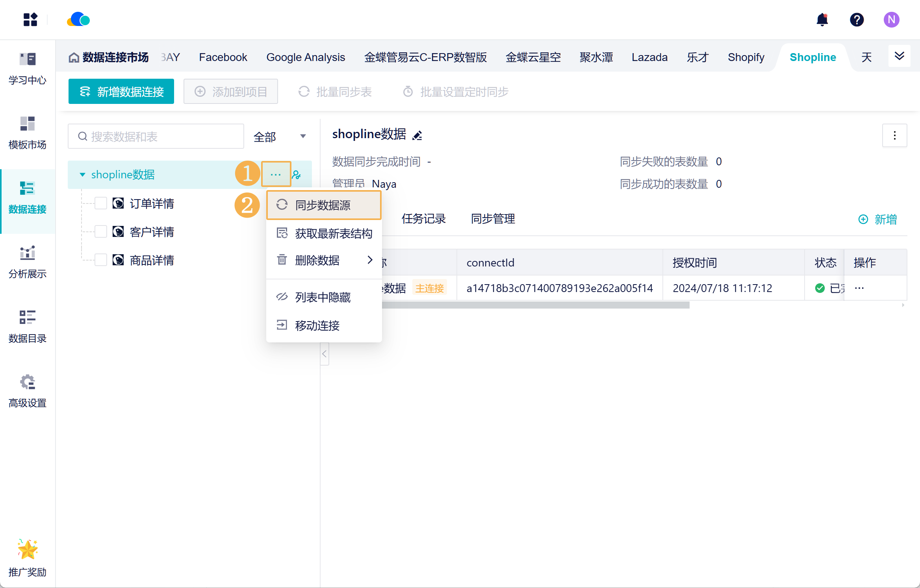The image size is (920, 588).
Task: Open the help question mark icon
Action: tap(857, 20)
